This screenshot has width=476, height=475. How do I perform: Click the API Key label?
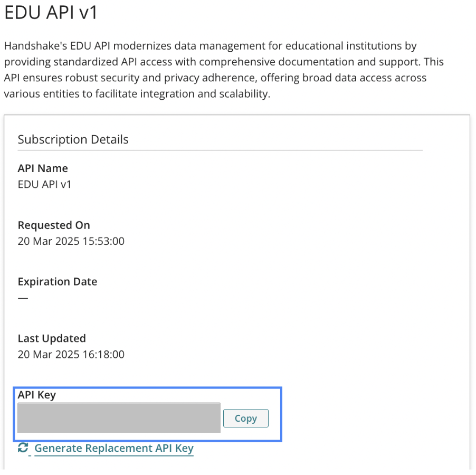click(x=36, y=395)
